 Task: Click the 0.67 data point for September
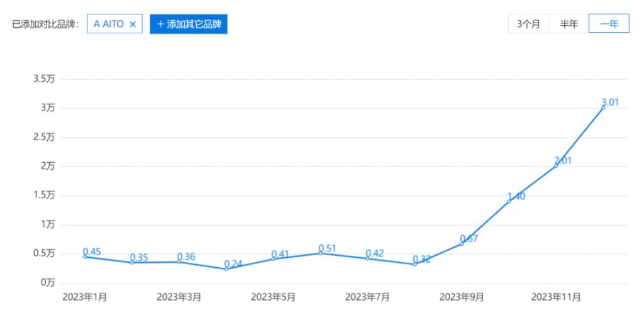click(462, 243)
